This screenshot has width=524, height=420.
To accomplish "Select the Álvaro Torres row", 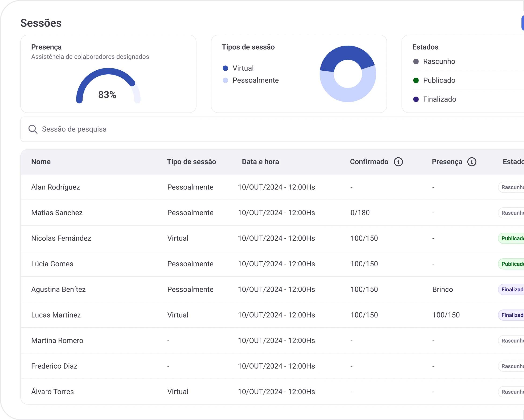I will tap(52, 392).
